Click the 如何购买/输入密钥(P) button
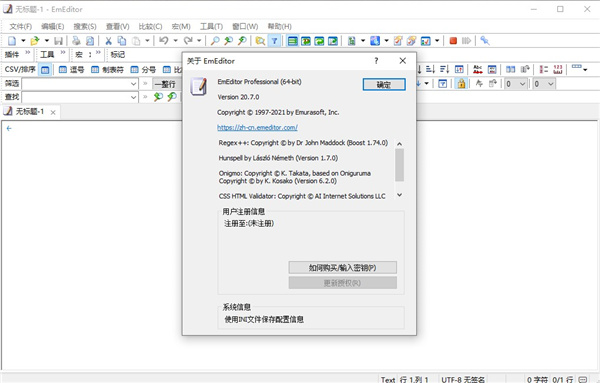600x383 pixels. pyautogui.click(x=342, y=267)
